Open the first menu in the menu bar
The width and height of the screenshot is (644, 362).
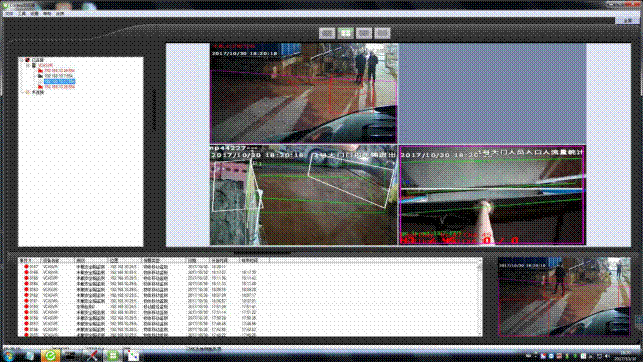click(x=9, y=14)
